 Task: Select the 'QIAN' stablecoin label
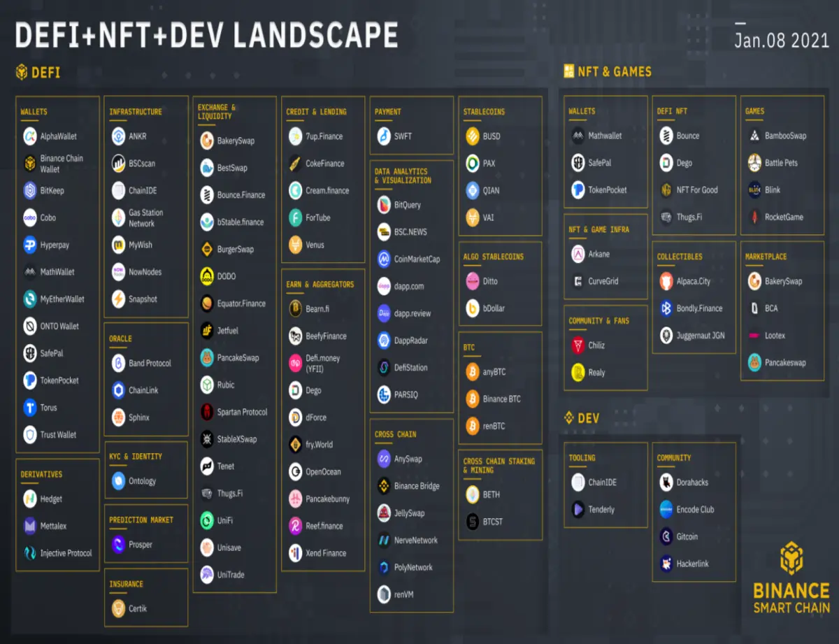(x=491, y=190)
